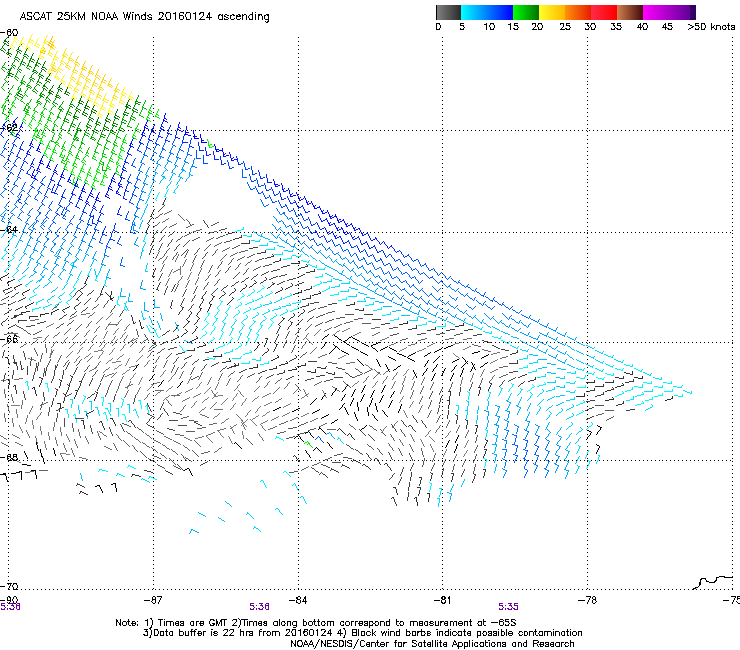Click the '45' legend scale label
740x650 pixels.
pyautogui.click(x=667, y=27)
